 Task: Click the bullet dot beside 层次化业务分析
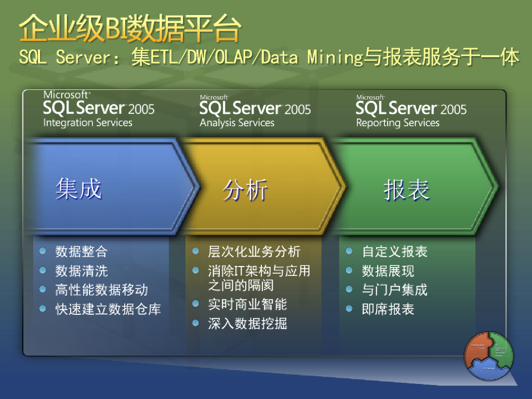[x=195, y=251]
